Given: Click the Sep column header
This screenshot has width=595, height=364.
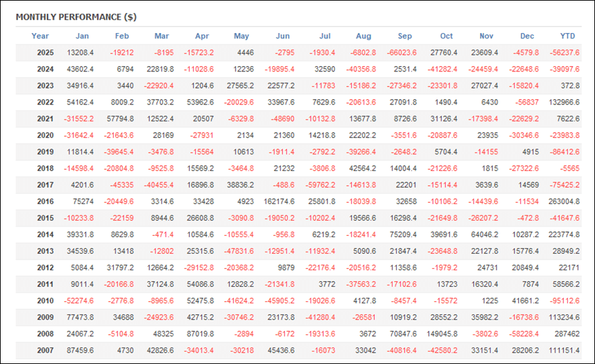Looking at the screenshot, I should [405, 36].
